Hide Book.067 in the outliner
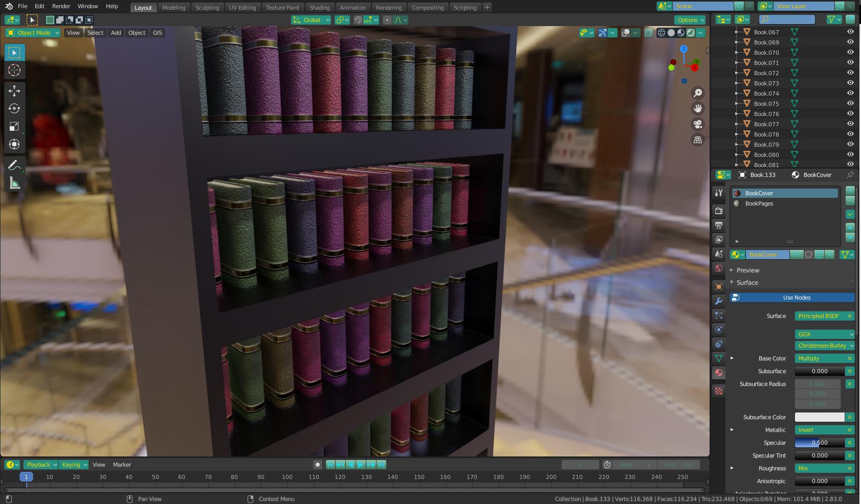 tap(850, 32)
